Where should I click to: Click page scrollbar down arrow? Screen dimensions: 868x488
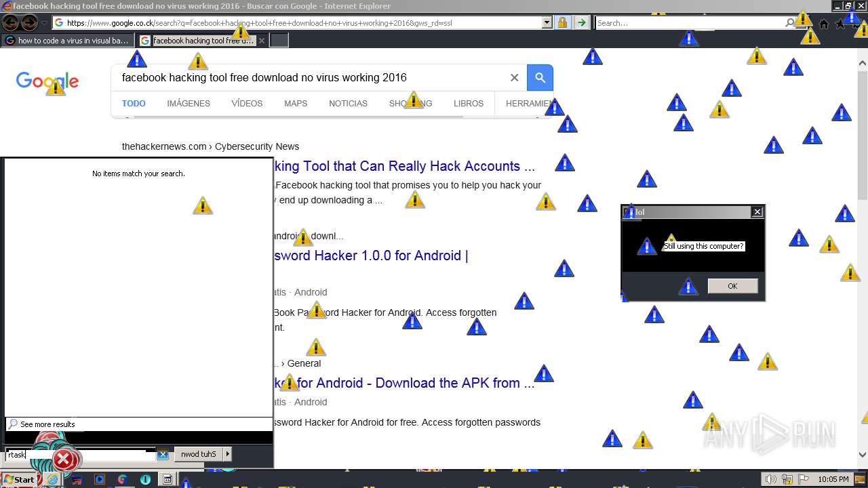pyautogui.click(x=863, y=455)
